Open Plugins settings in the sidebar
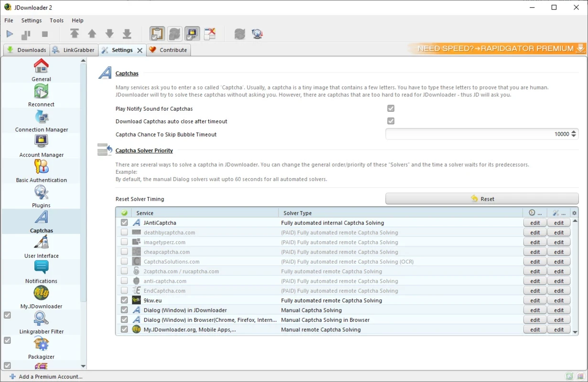This screenshot has width=588, height=382. [41, 197]
